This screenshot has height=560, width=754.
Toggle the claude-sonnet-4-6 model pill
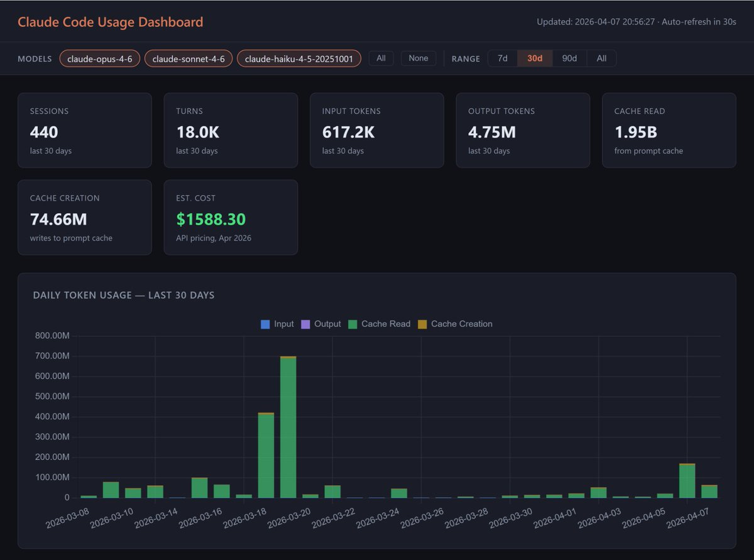(188, 58)
